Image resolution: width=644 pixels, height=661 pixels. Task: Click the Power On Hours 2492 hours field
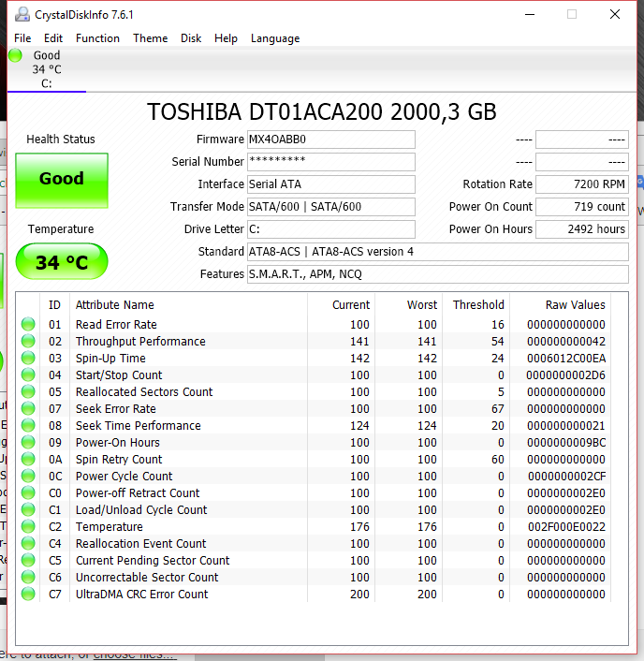[582, 229]
